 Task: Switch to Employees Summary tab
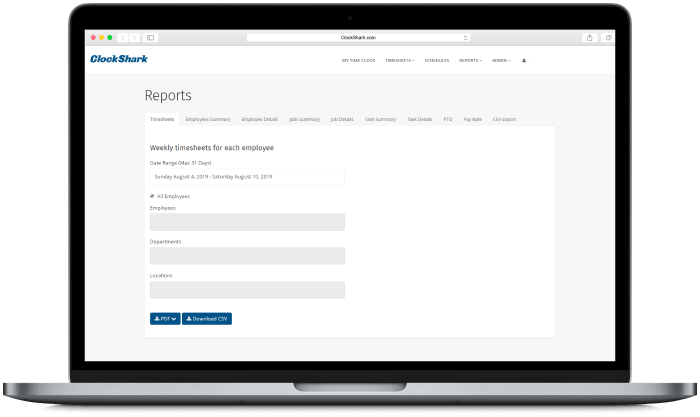pyautogui.click(x=208, y=119)
